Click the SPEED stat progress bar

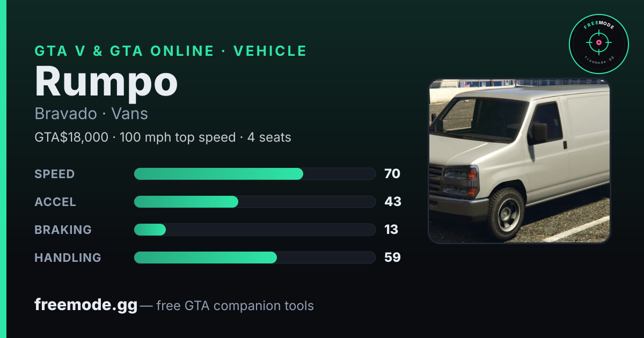254,174
